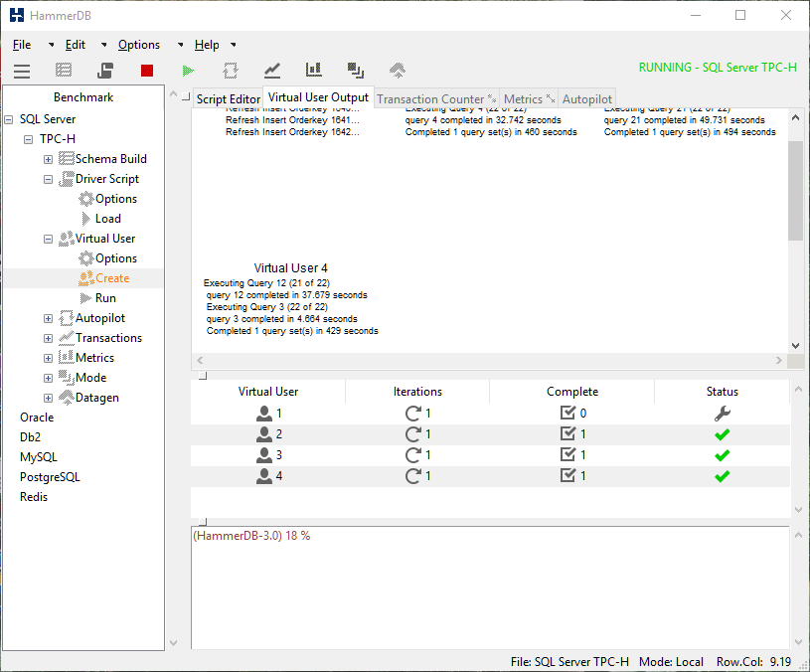Click the Autopilot toolbar icon

231,71
